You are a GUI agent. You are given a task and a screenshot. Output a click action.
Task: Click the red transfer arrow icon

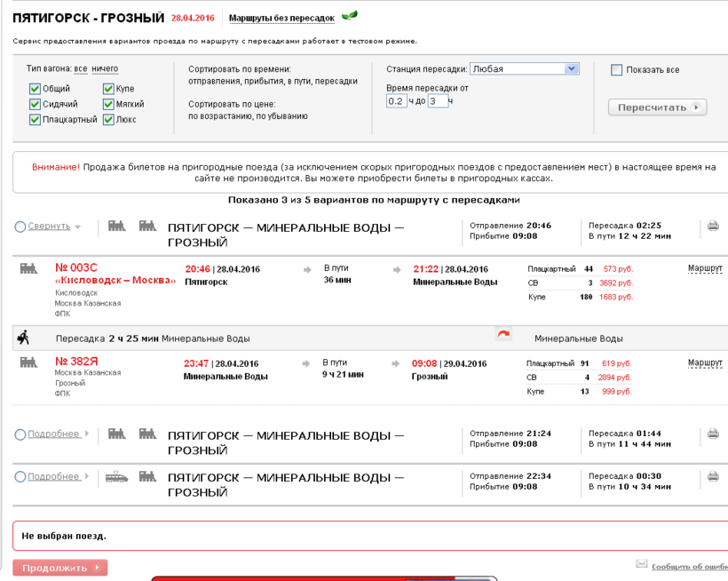coord(503,335)
